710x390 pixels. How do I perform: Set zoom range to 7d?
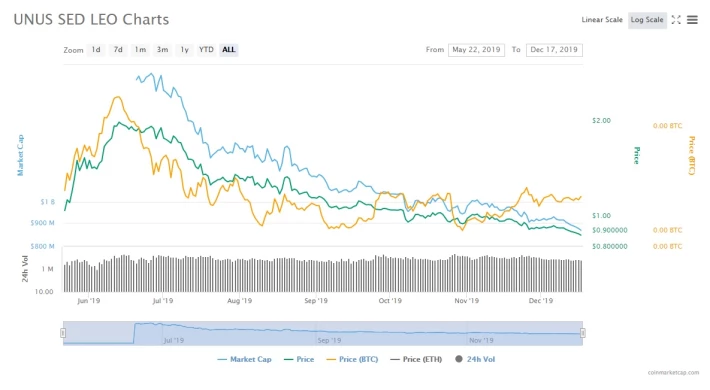[x=118, y=50]
